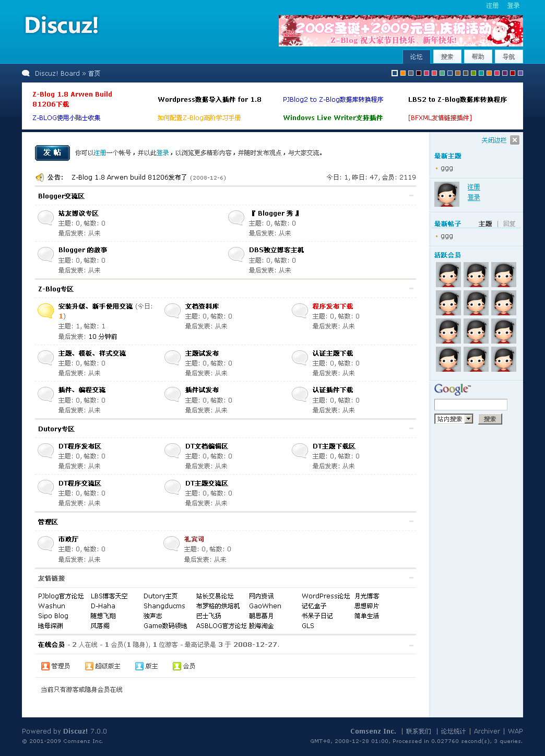This screenshot has height=756, width=545.
Task: Click the guest avatar beside 注册 in sidebar
Action: 447,194
